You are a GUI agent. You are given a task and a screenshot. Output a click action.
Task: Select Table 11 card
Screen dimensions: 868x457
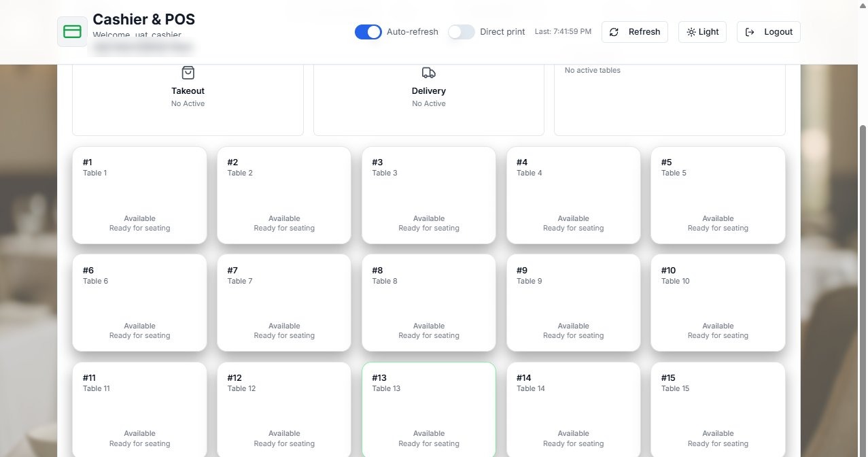point(140,409)
